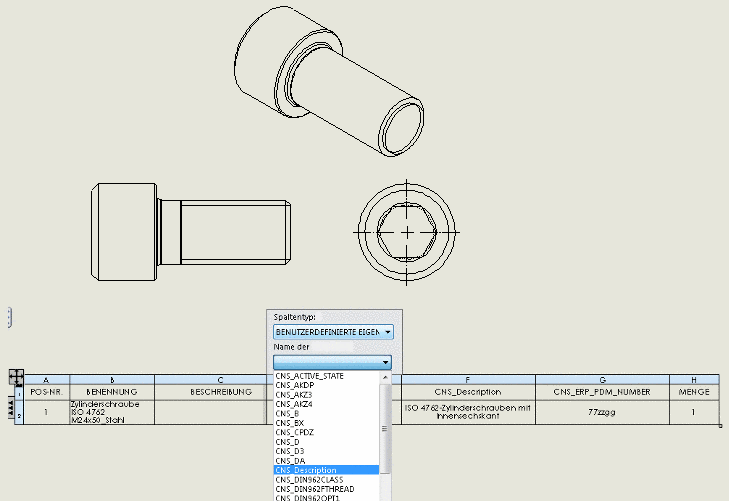Select CNS_AKDP in the list

point(295,385)
